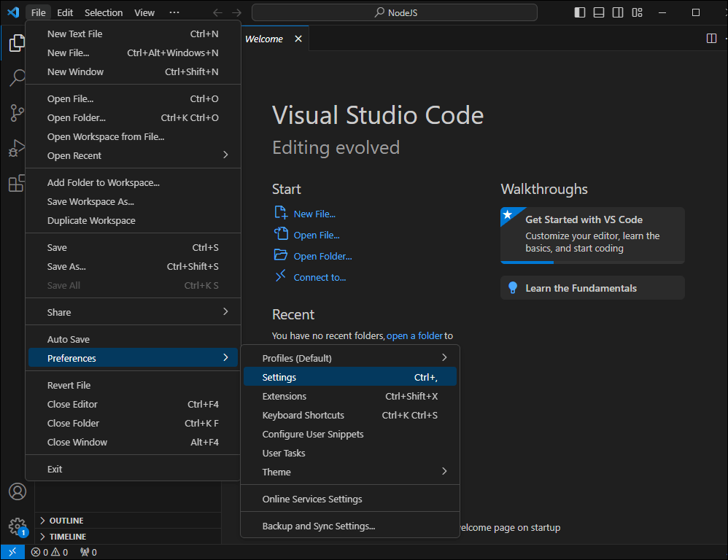Click the Open File... link under Start

pos(317,236)
